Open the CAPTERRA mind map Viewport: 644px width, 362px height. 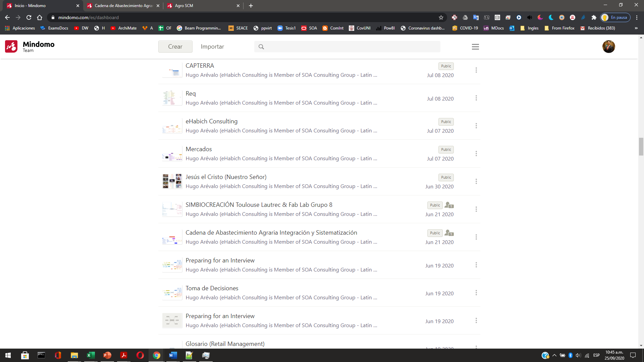click(200, 66)
